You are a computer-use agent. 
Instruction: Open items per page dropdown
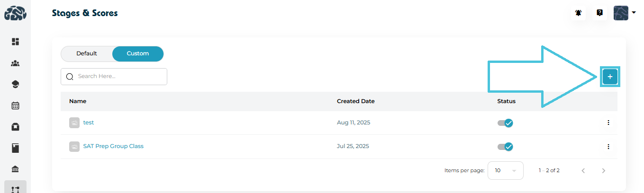pyautogui.click(x=505, y=170)
